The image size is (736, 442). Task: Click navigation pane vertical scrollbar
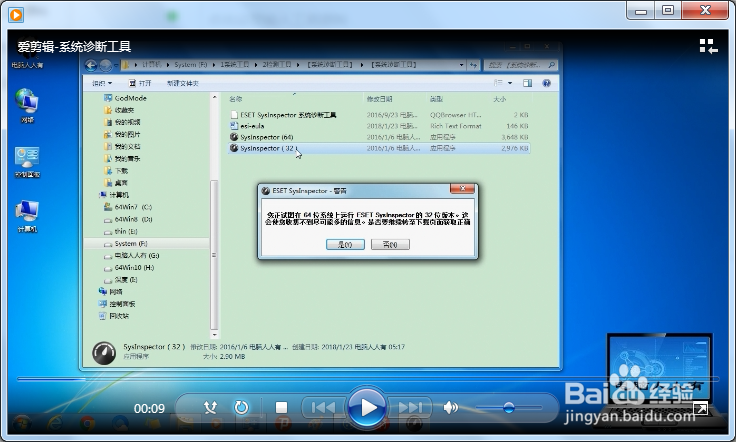point(214,256)
